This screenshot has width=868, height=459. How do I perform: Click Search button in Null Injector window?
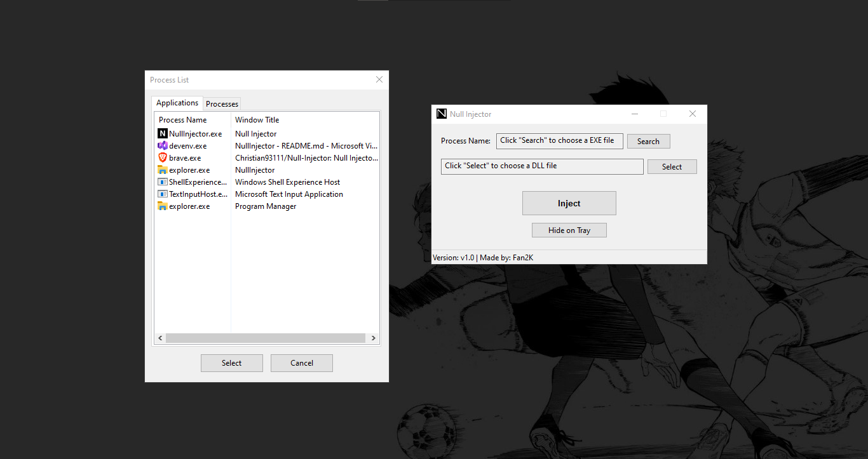(649, 142)
